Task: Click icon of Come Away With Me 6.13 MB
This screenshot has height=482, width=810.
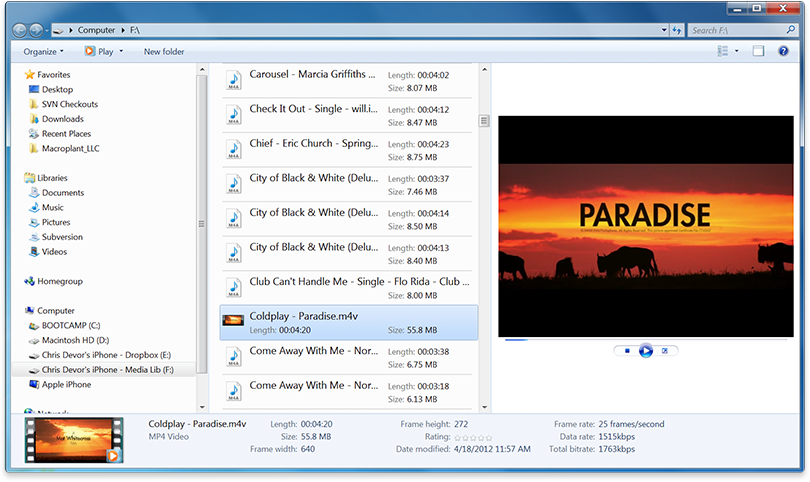Action: [x=234, y=392]
